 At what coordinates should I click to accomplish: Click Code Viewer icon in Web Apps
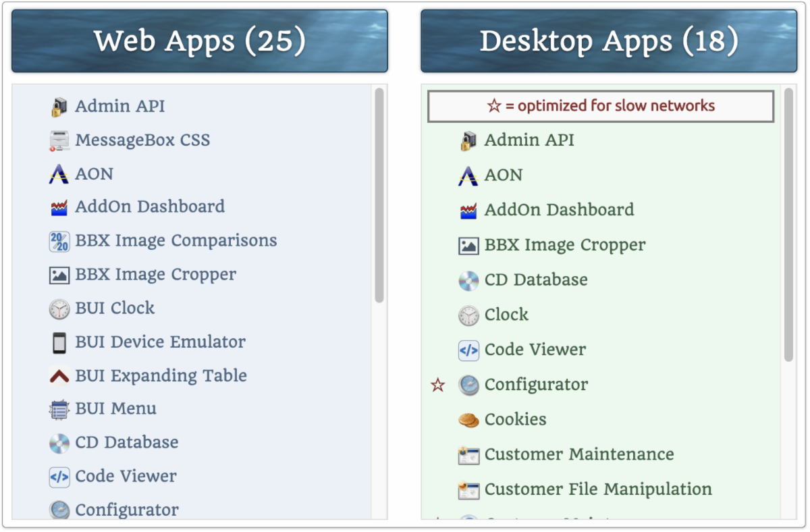[x=59, y=477]
